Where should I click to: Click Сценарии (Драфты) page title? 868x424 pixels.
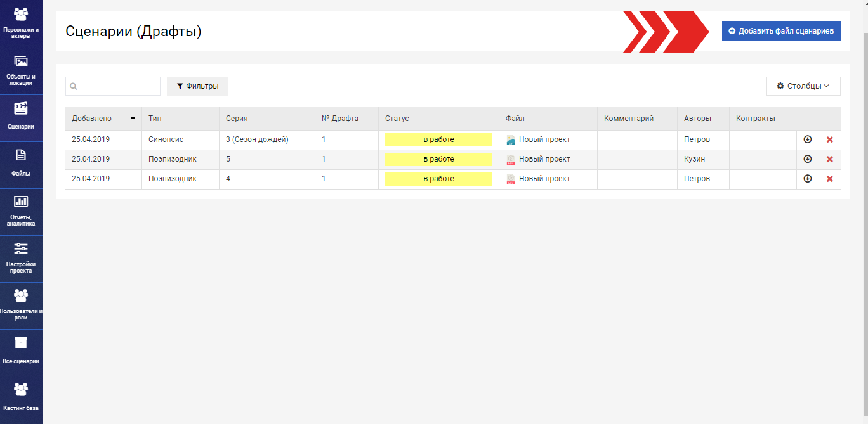pos(133,31)
